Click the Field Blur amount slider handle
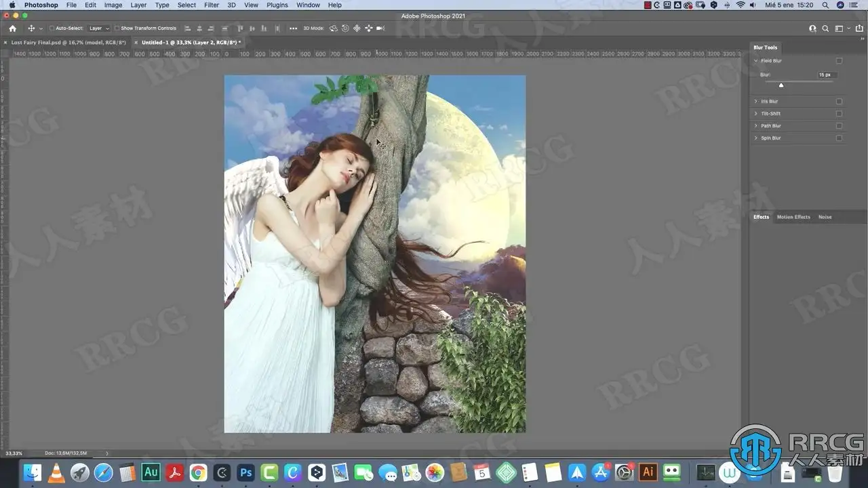Viewport: 868px width, 488px height. coord(781,85)
